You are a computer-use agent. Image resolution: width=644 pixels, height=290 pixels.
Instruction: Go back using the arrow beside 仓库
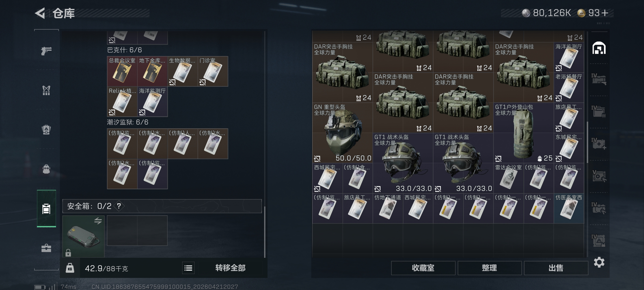pyautogui.click(x=40, y=13)
